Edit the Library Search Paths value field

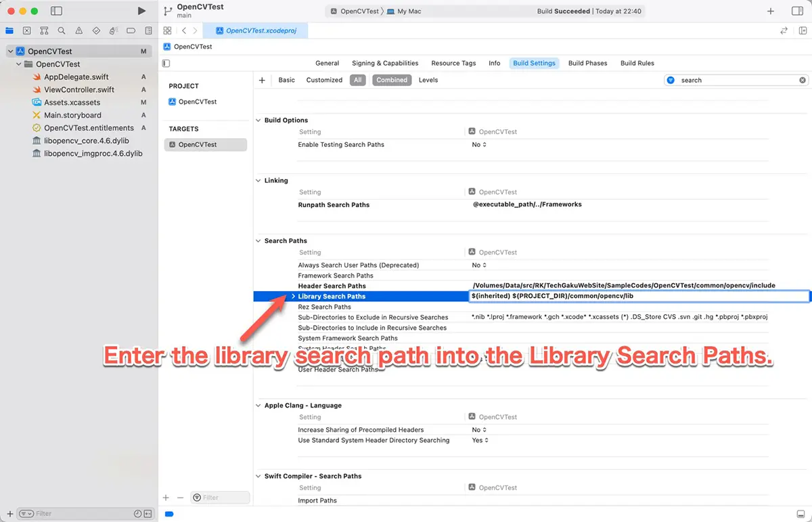coord(639,297)
